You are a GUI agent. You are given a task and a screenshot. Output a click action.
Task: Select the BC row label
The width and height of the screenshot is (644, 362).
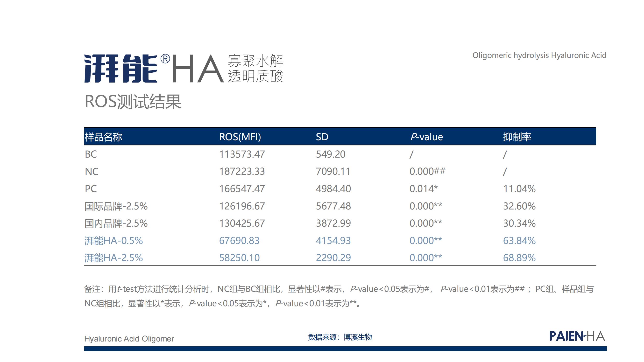coord(91,154)
